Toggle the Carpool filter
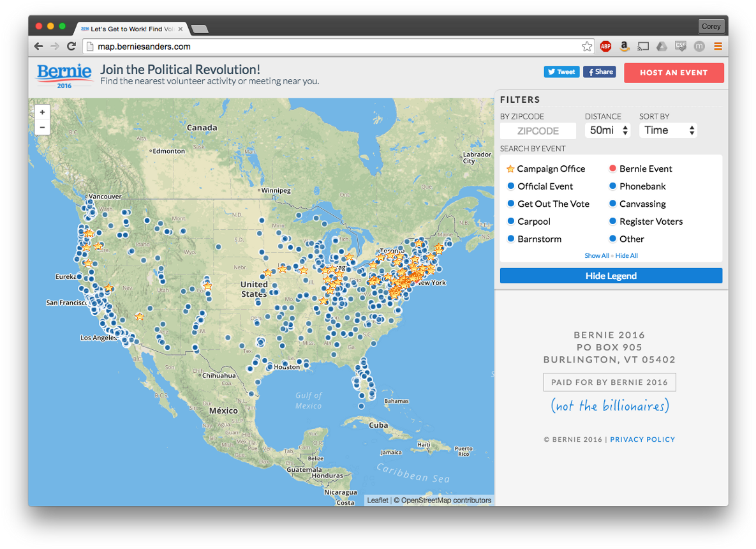 tap(529, 222)
